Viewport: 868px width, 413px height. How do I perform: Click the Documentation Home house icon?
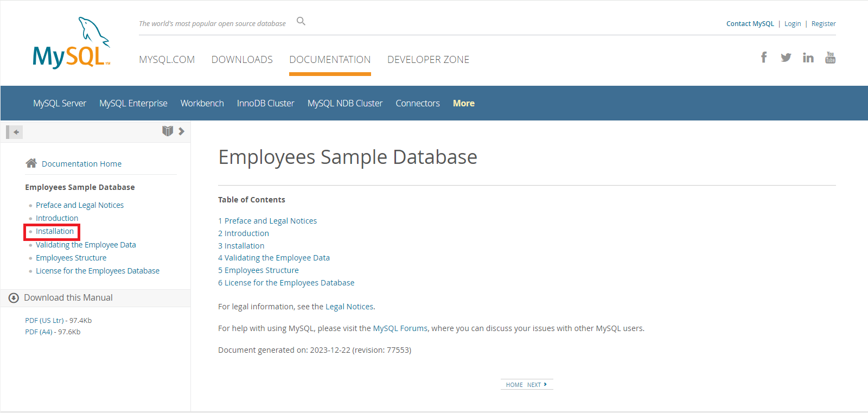[31, 163]
